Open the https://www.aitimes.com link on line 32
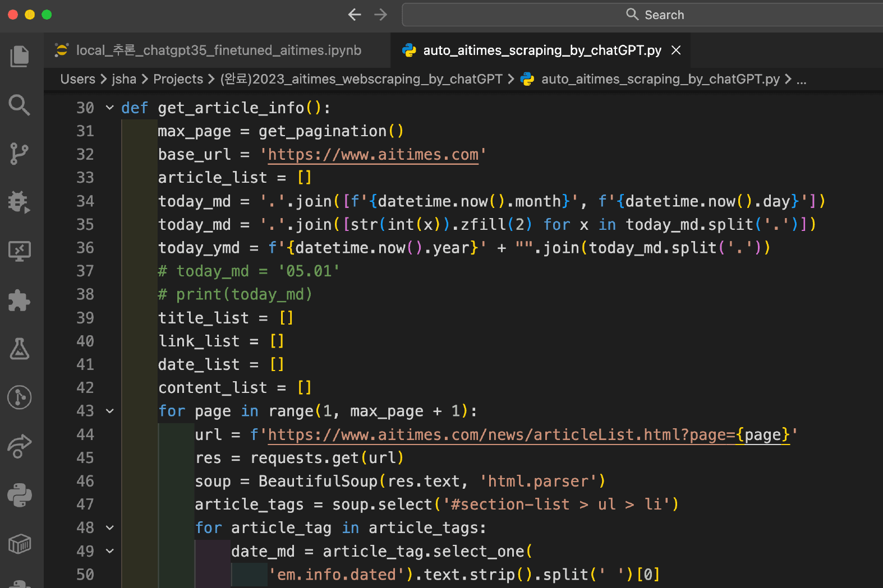Screen dimensions: 883x588 (x=373, y=155)
